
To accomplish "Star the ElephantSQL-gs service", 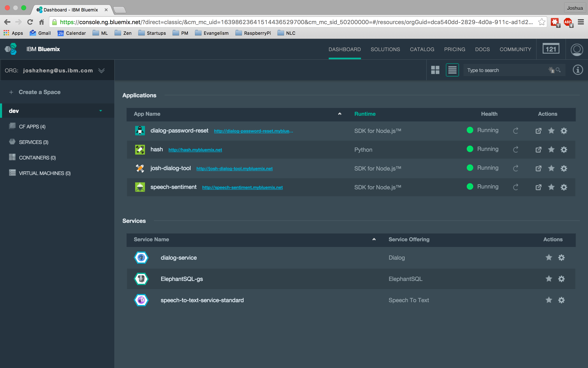I will coord(549,279).
